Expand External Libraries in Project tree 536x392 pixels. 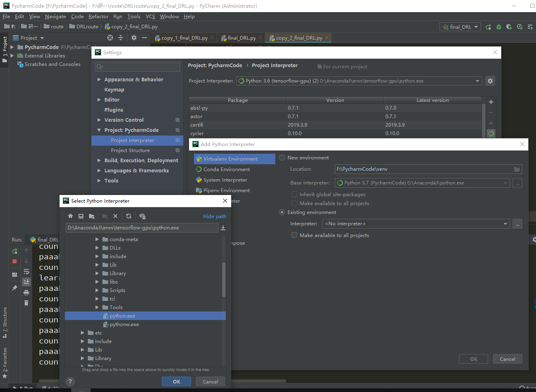coord(12,56)
